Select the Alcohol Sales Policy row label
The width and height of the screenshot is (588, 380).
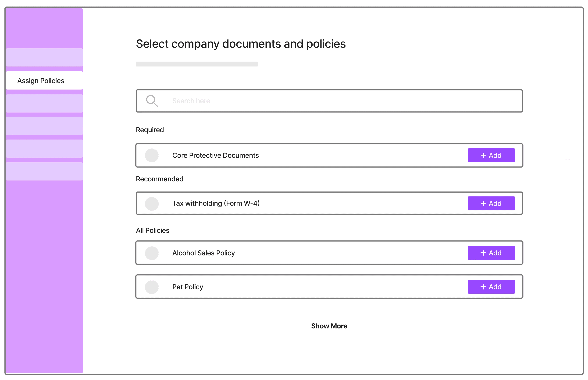tap(203, 253)
